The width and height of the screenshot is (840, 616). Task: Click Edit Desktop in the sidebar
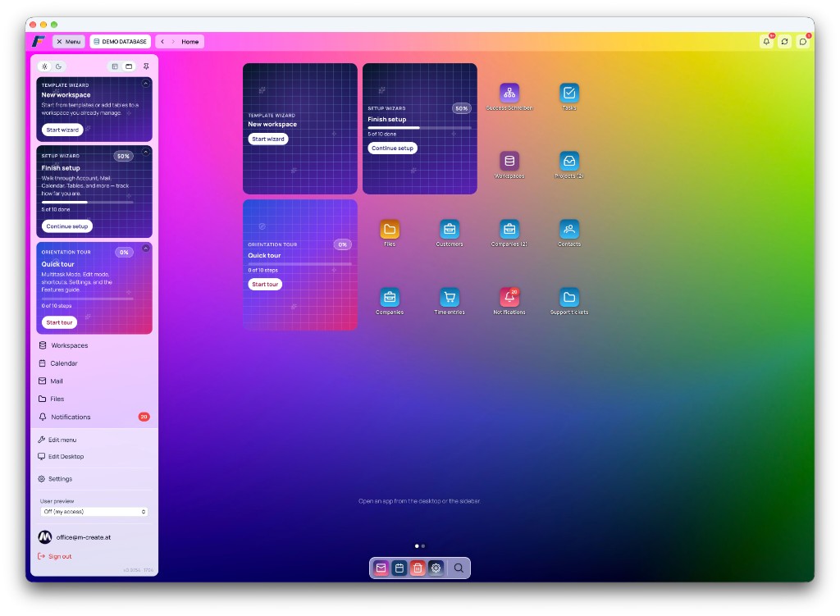(94, 456)
